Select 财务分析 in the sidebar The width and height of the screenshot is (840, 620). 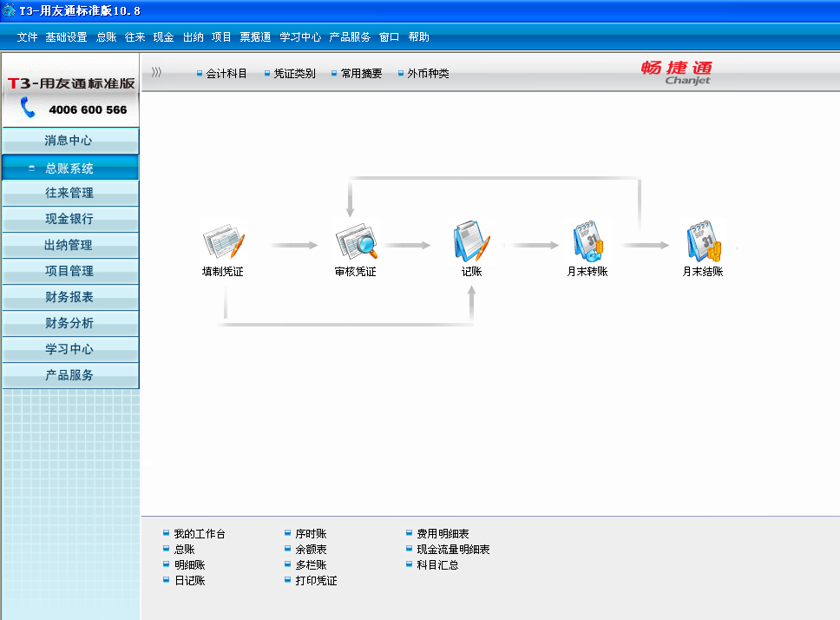click(x=70, y=323)
